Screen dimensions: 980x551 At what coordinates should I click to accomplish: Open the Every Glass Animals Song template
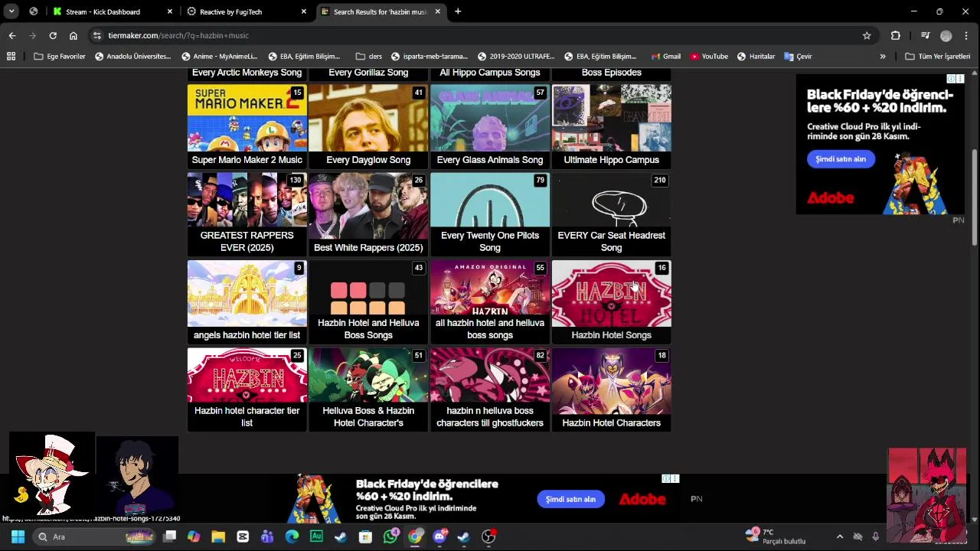490,126
